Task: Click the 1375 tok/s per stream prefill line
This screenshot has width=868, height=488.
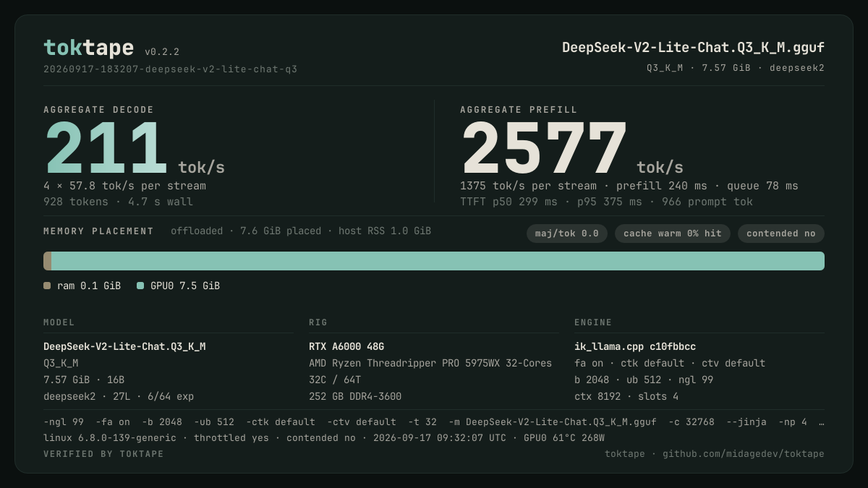Action: tap(629, 186)
